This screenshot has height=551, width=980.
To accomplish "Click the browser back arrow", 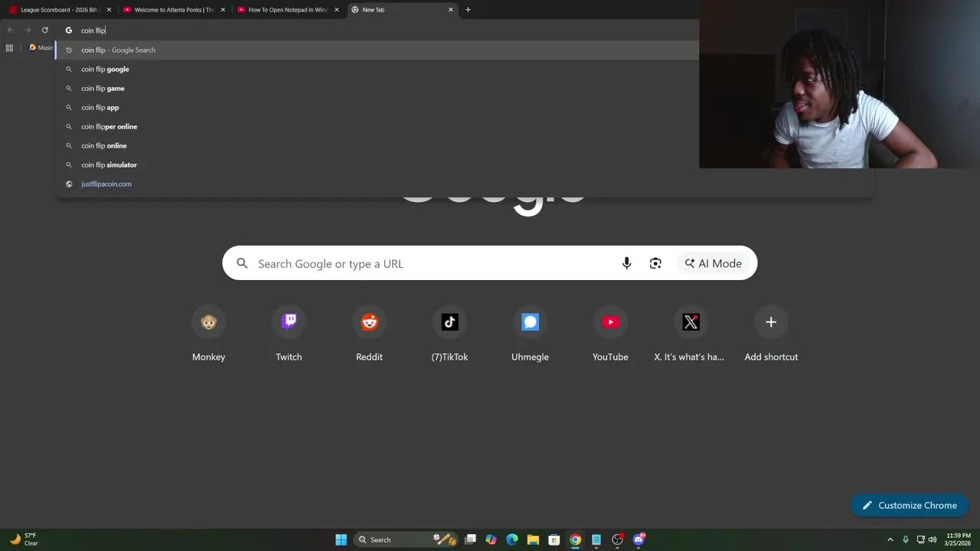I will pyautogui.click(x=11, y=30).
